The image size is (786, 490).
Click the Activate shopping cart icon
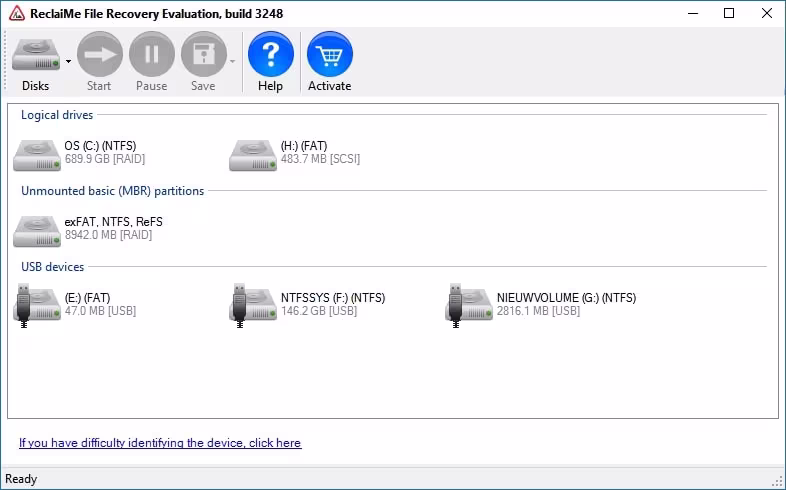coord(330,54)
